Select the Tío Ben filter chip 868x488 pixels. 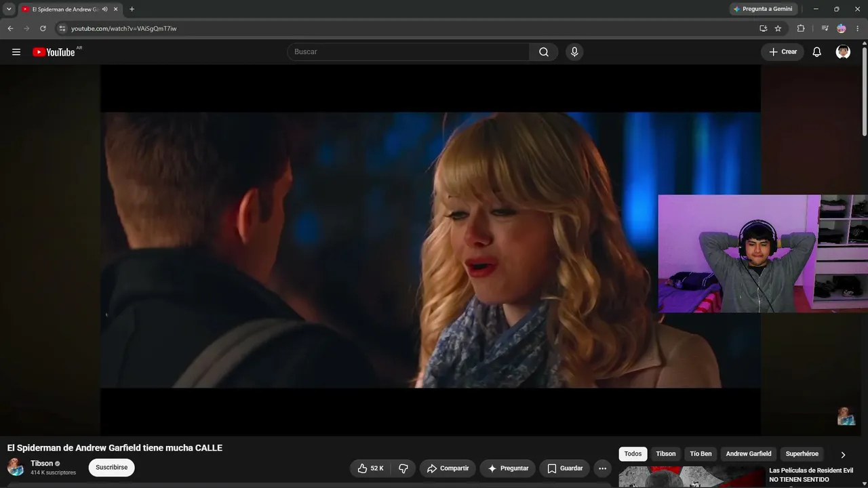(701, 454)
